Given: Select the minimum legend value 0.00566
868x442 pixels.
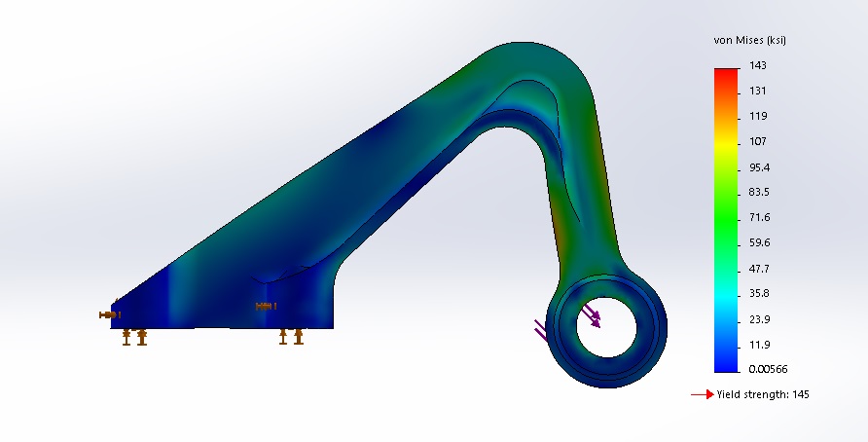Looking at the screenshot, I should [x=768, y=369].
